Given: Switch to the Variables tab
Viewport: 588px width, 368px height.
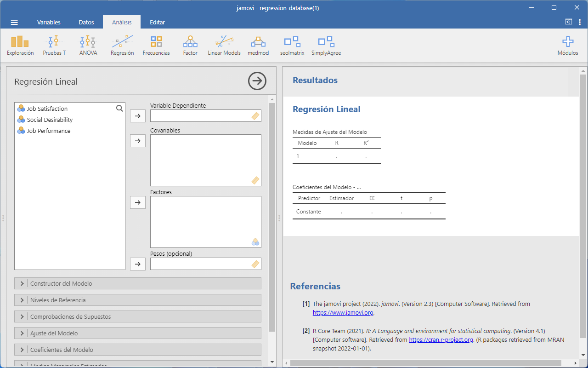Looking at the screenshot, I should [49, 22].
